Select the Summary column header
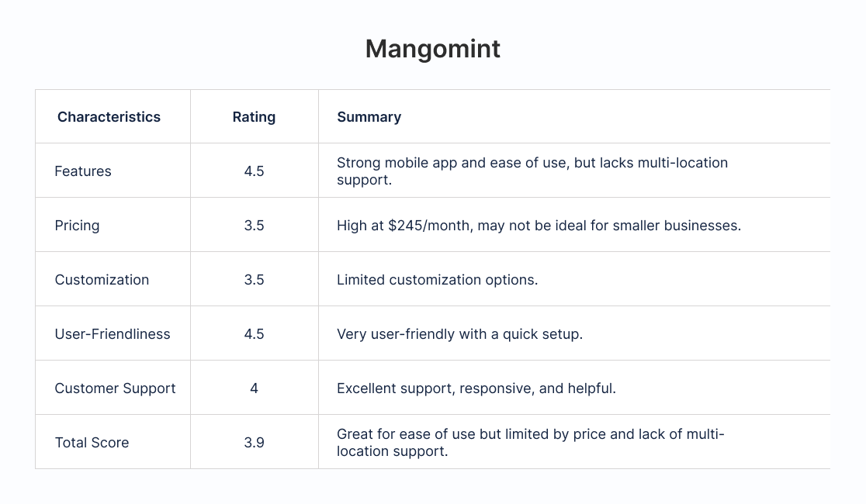The width and height of the screenshot is (866, 504). (x=369, y=117)
